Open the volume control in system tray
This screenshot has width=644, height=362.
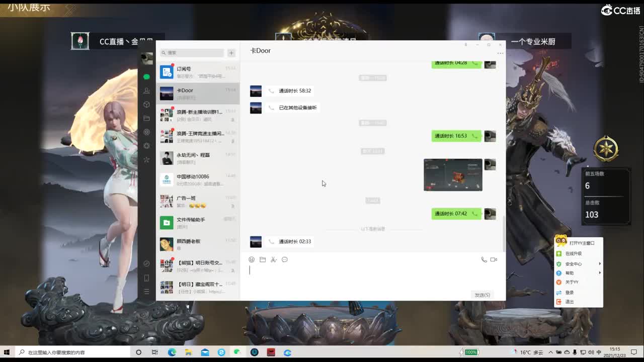click(591, 352)
